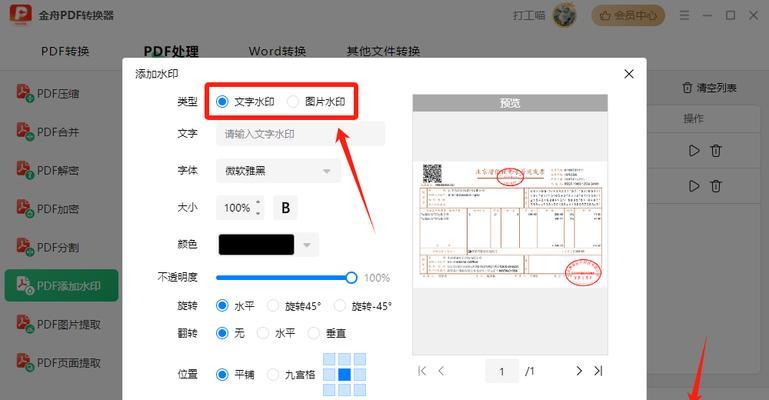
Task: Select top-left cell of nine-grid
Action: coord(329,359)
